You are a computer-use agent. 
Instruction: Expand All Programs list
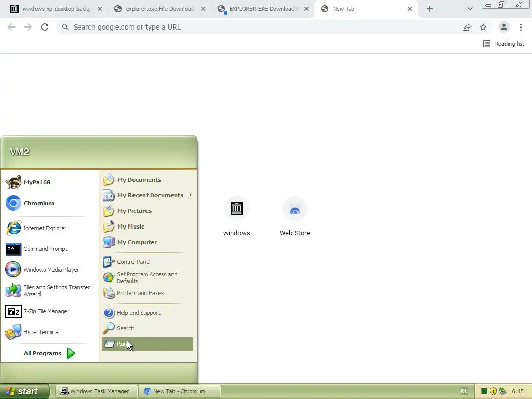pos(49,353)
